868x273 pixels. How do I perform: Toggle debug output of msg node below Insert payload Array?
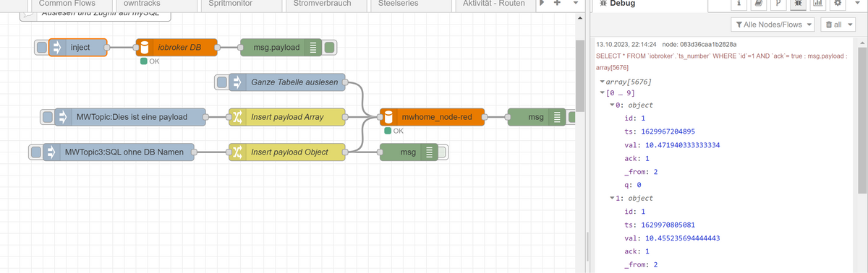(x=443, y=152)
